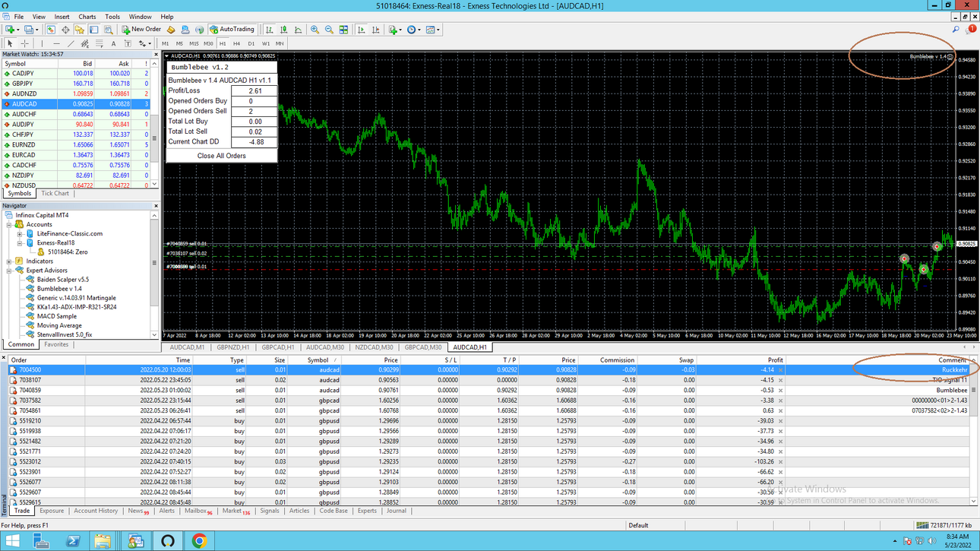The width and height of the screenshot is (980, 551).
Task: Switch to the GBPCAD,M30 chart tab
Action: point(423,347)
